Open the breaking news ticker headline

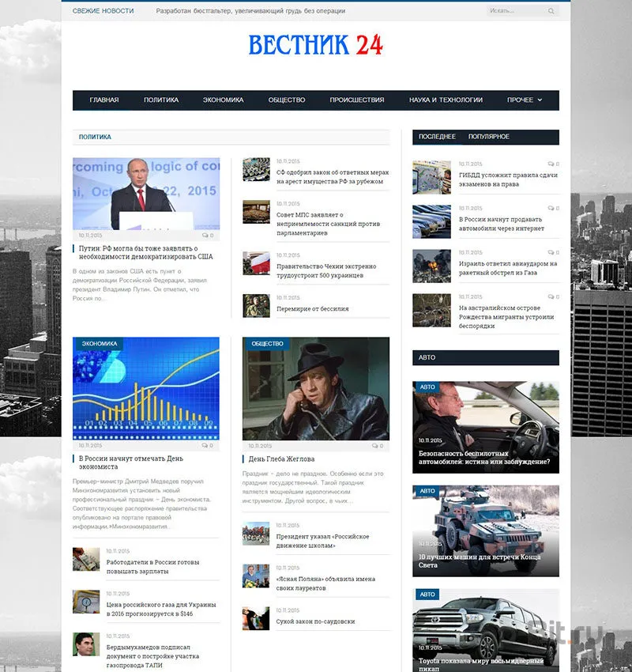pyautogui.click(x=250, y=11)
